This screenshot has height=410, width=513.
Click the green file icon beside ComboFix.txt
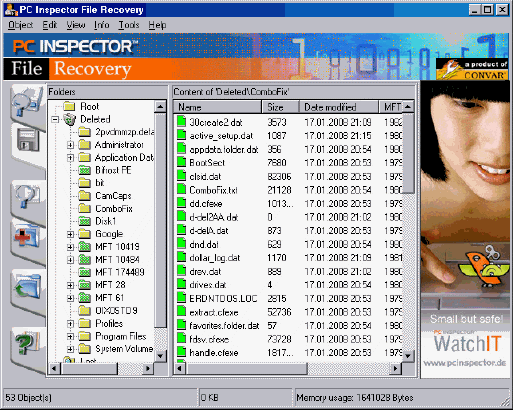181,190
